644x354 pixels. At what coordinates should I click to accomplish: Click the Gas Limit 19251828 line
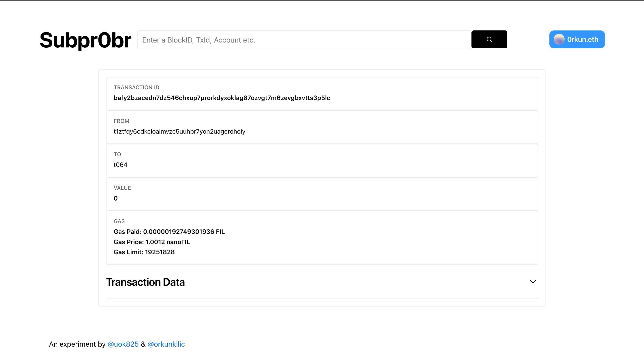click(144, 252)
